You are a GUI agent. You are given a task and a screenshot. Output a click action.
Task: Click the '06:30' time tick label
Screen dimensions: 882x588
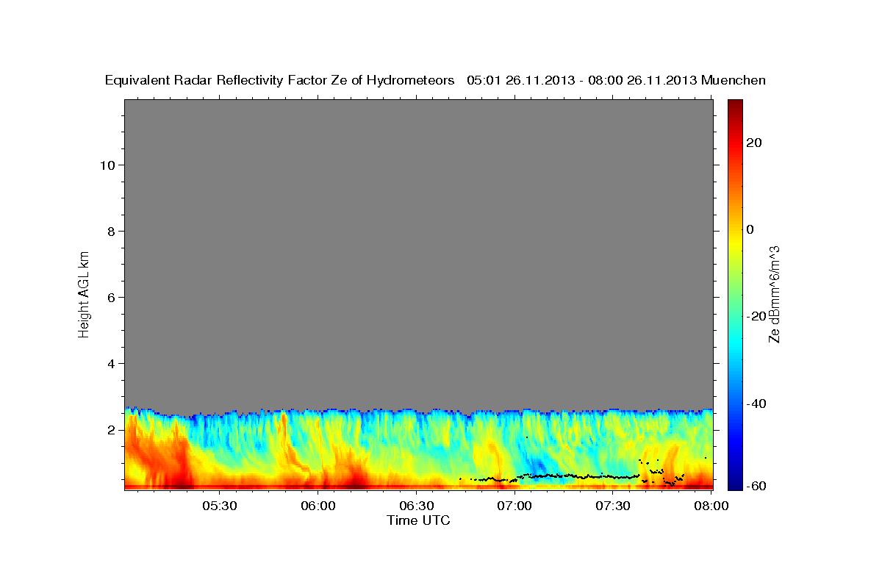416,506
